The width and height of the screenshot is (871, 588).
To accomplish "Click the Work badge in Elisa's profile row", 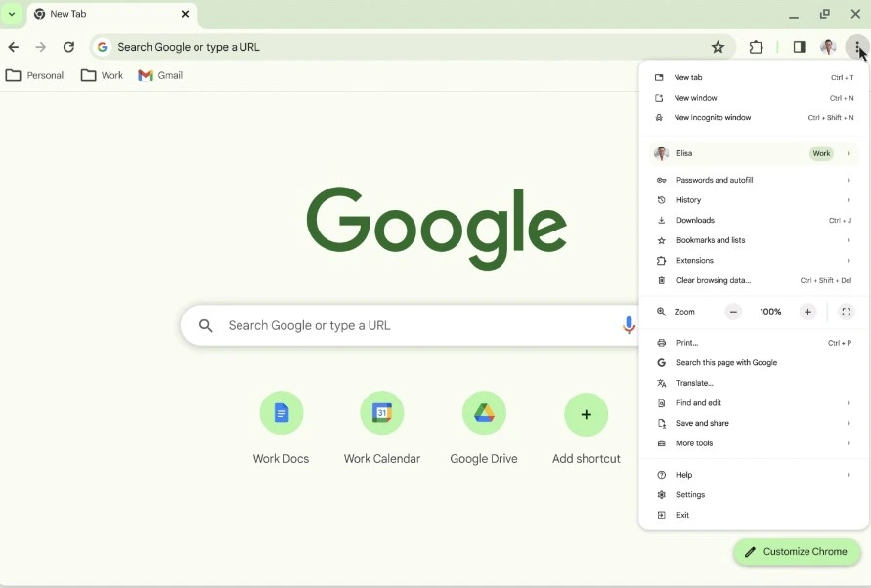I will 821,153.
